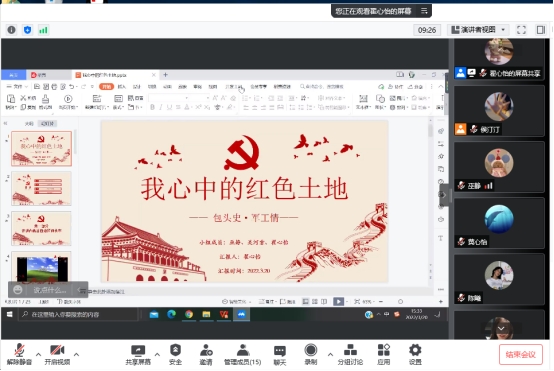Expand audio options arrow beside 解除静音
Viewport: 554px width, 371px height.
coord(38,354)
